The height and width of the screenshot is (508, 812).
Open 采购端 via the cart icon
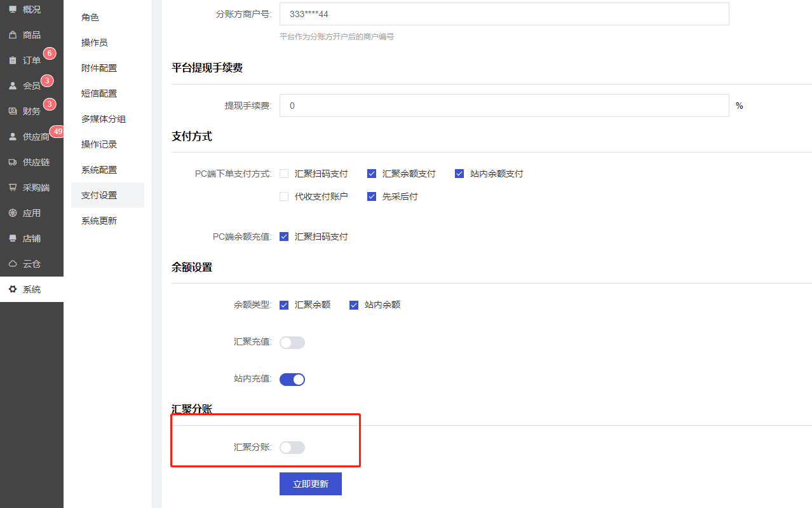[x=13, y=188]
